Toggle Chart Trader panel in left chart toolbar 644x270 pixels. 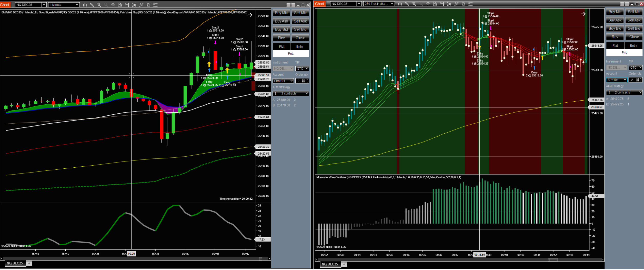pos(127,5)
